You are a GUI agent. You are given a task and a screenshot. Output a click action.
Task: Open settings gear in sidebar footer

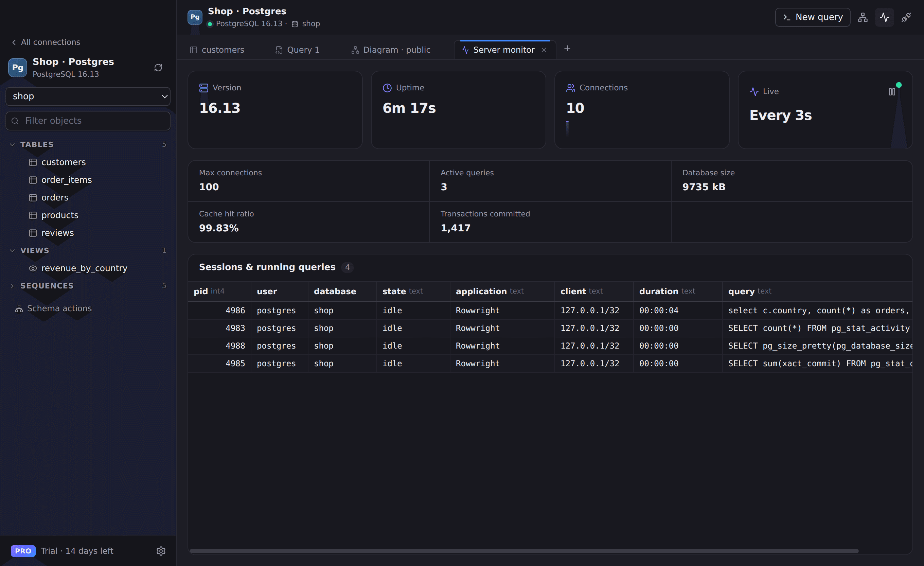click(161, 551)
